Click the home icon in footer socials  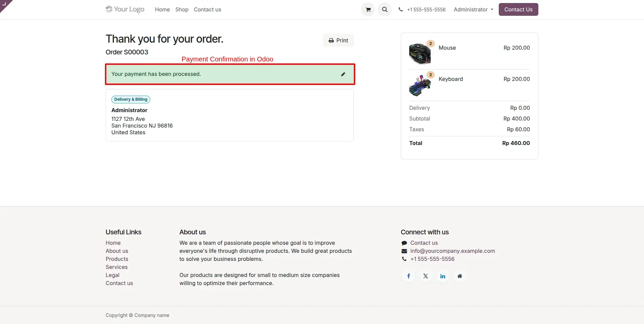460,276
